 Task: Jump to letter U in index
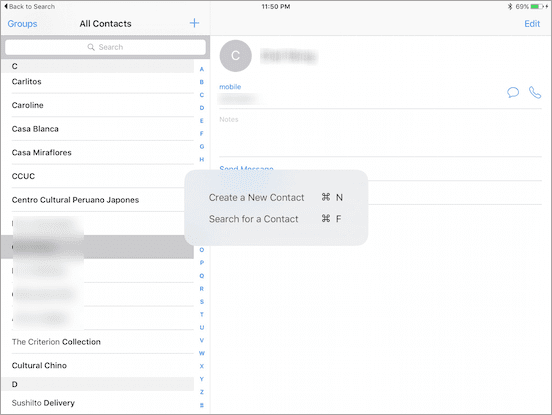[202, 327]
